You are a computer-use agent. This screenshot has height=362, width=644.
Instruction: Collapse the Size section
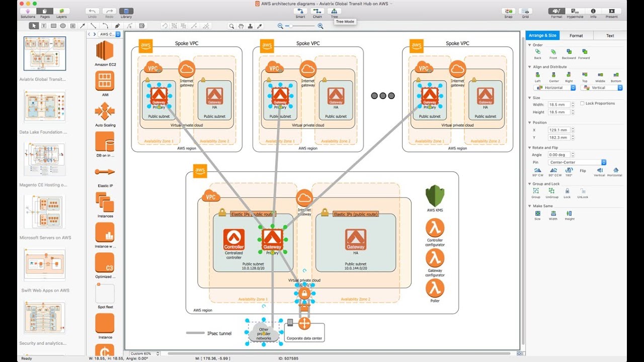click(x=530, y=98)
